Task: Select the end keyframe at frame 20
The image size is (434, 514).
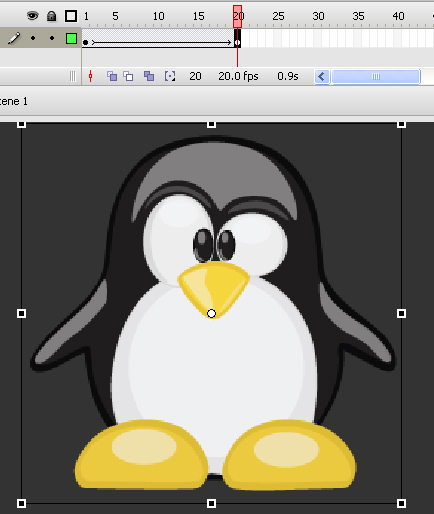Action: pyautogui.click(x=237, y=42)
